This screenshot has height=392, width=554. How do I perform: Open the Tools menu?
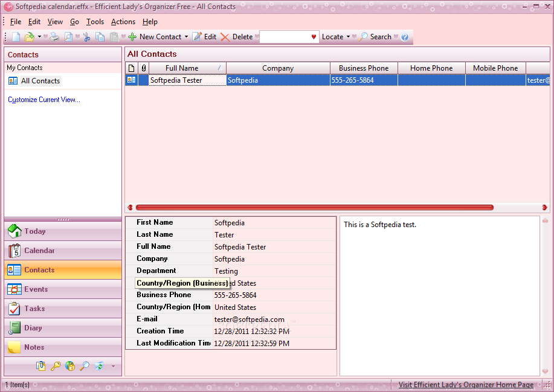95,22
